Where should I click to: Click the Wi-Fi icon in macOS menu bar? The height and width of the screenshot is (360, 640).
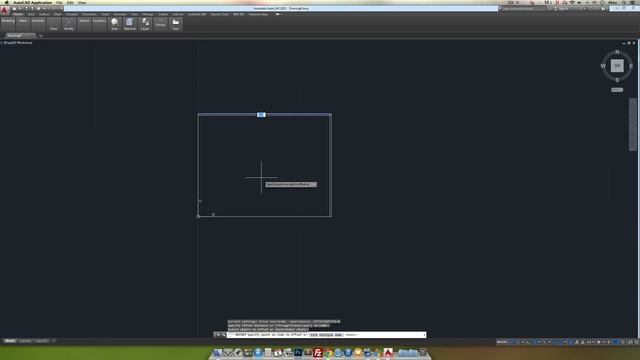[572, 2]
